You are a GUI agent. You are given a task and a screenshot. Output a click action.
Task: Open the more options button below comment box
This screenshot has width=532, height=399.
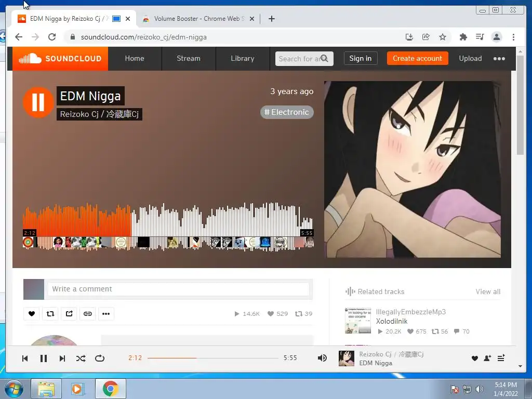point(106,313)
